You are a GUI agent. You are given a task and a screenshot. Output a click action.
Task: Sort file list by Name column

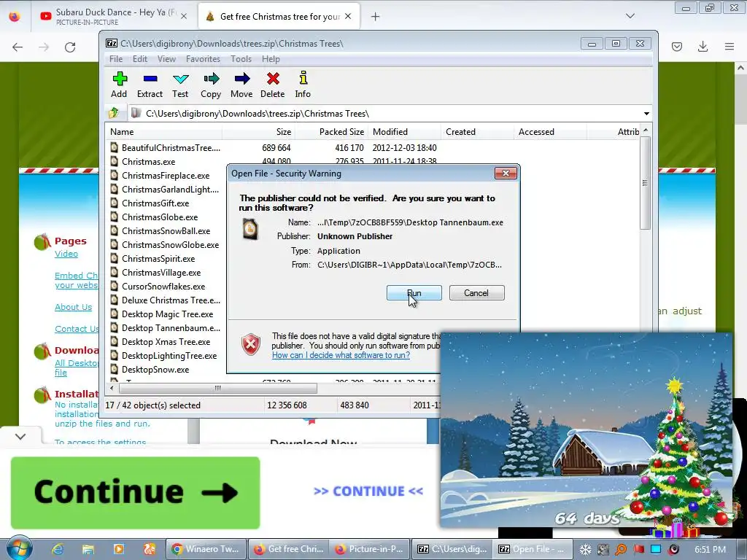163,132
